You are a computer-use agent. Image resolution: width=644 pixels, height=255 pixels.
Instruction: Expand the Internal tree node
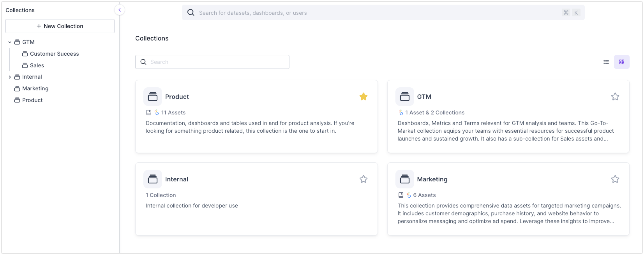(x=10, y=77)
